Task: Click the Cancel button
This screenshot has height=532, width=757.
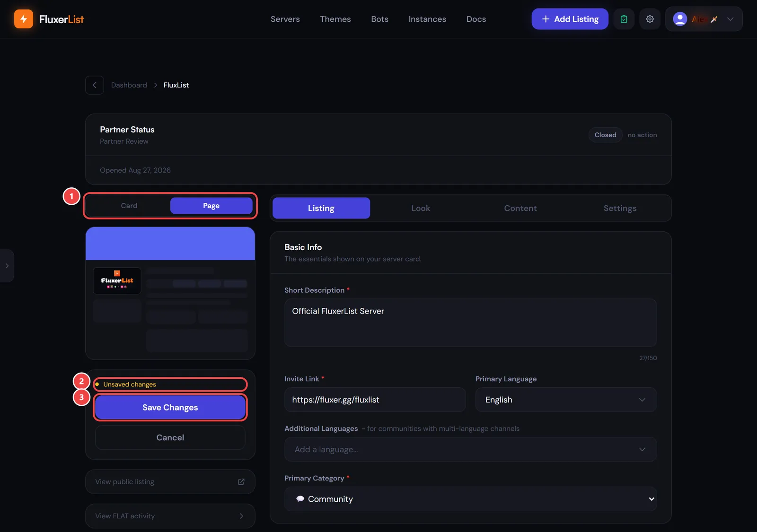Action: coord(170,437)
